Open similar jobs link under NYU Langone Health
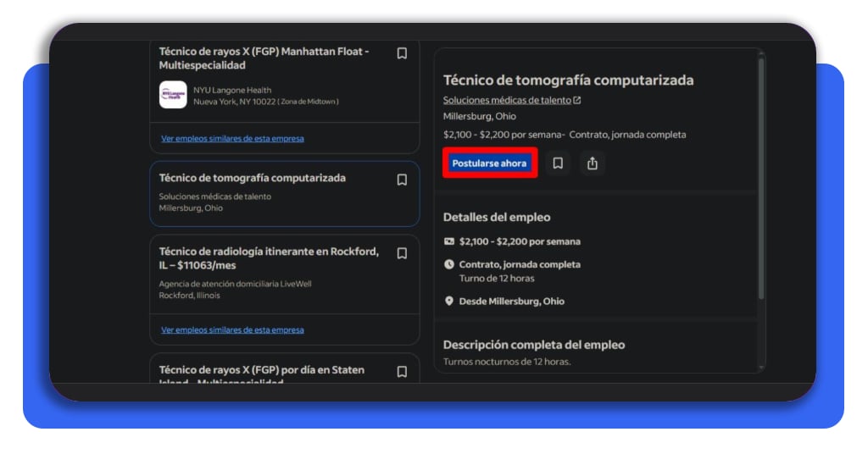Viewport: 868px width, 454px height. coord(232,138)
